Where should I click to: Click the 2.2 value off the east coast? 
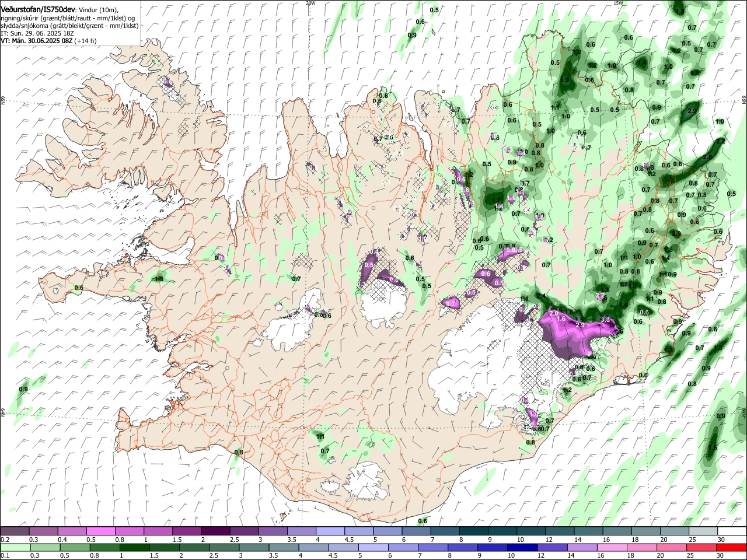pyautogui.click(x=721, y=141)
